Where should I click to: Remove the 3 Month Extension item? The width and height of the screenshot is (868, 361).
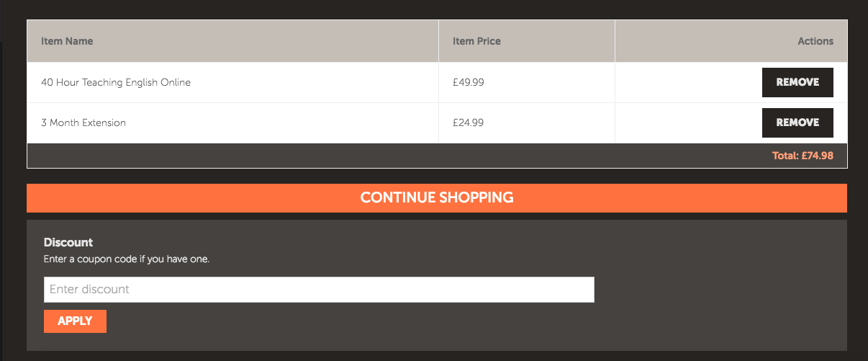(x=797, y=122)
